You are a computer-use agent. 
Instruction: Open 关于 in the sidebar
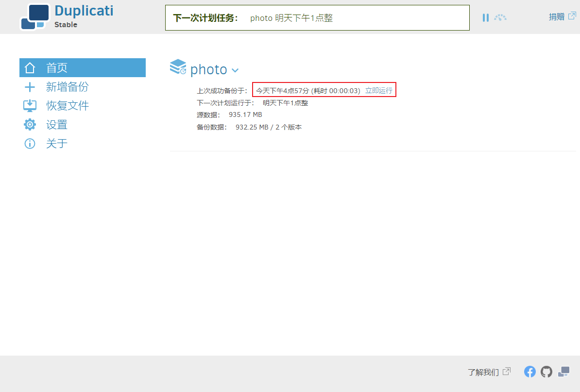tap(57, 143)
